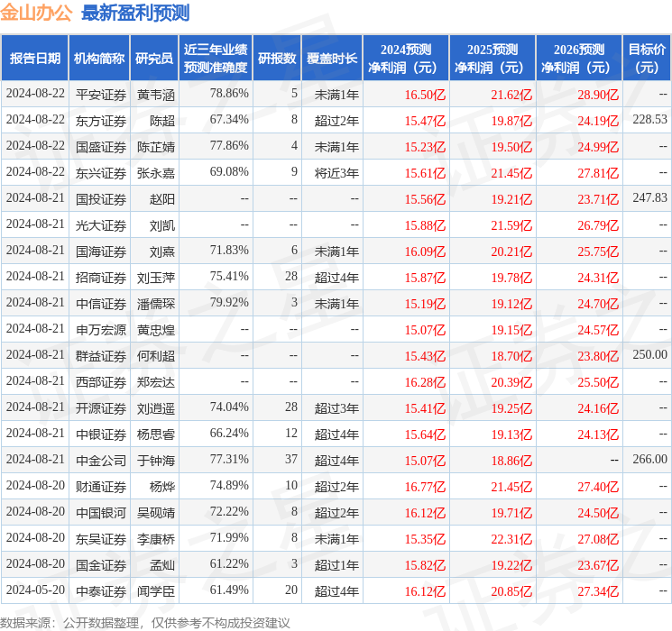Image resolution: width=672 pixels, height=631 pixels.
Task: Click accuracy value 78.86%
Action: [x=229, y=93]
